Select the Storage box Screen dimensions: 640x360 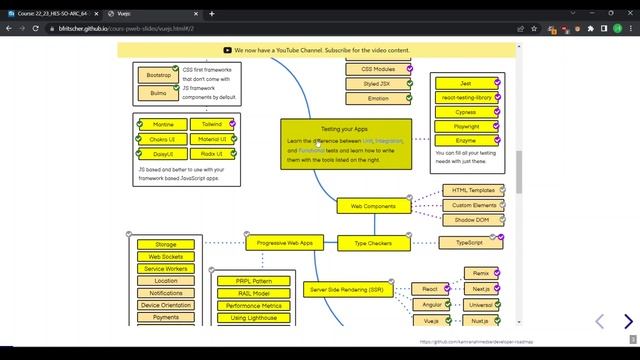pos(166,244)
